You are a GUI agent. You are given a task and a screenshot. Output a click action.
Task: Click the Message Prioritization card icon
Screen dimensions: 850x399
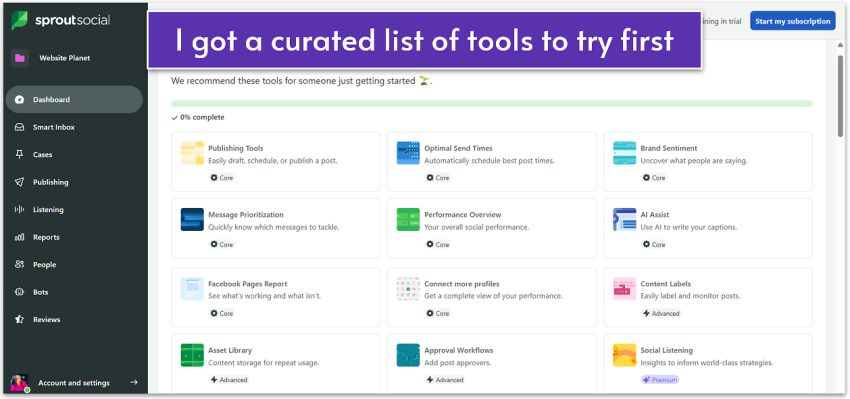(x=192, y=220)
